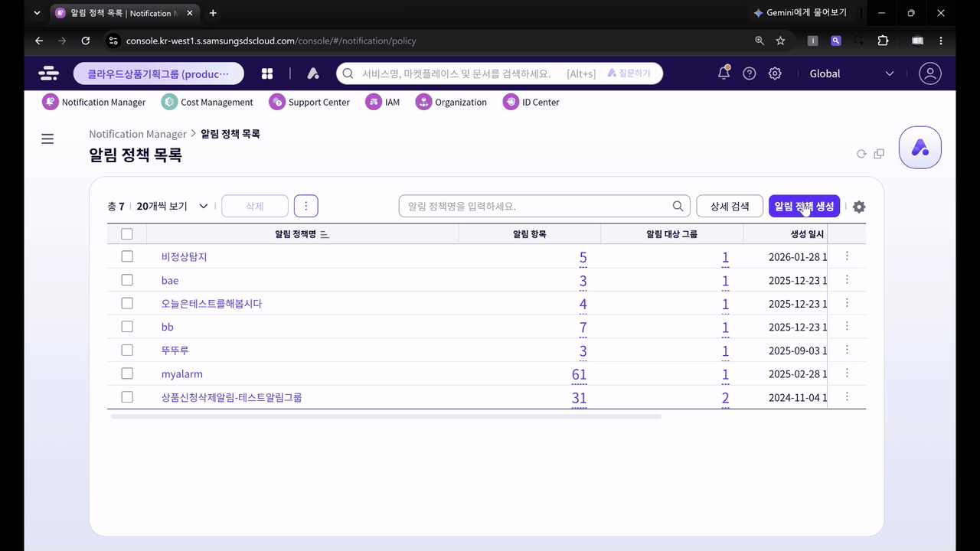Sort by 알림 정책명 column header
This screenshot has height=551, width=980.
302,234
